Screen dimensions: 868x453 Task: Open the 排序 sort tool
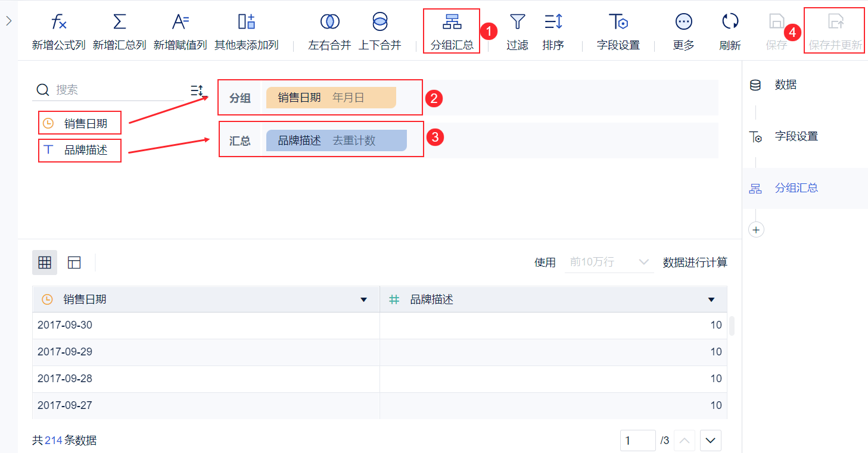pyautogui.click(x=553, y=32)
